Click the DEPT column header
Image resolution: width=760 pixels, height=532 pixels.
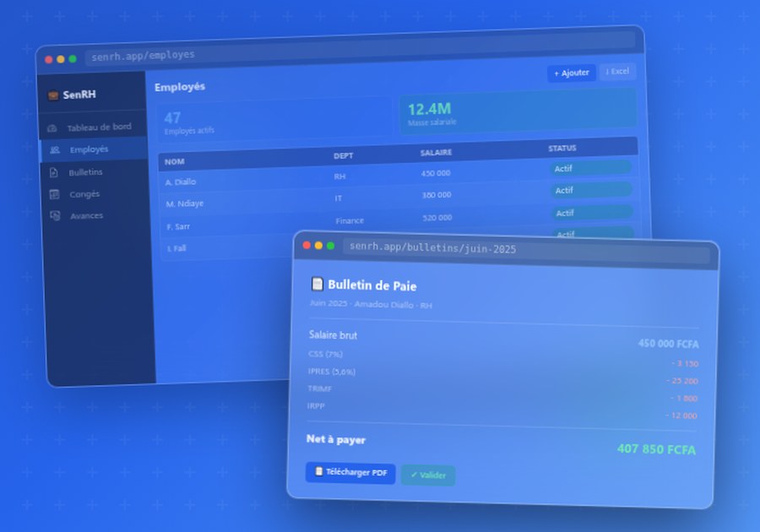coord(343,155)
